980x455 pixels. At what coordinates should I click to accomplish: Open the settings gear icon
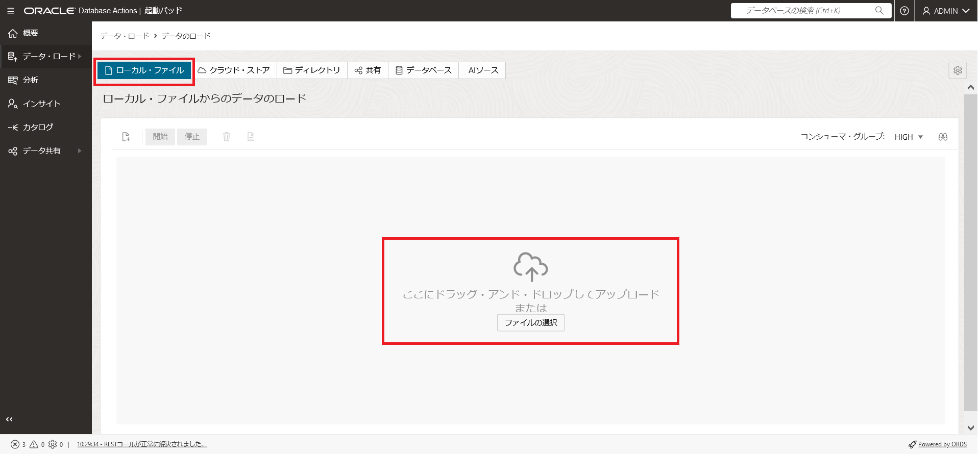pos(958,70)
